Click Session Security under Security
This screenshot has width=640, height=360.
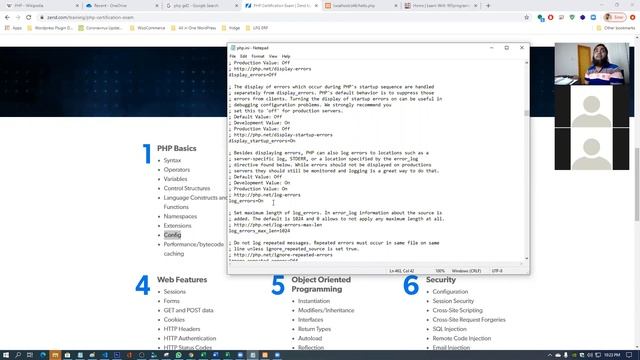(453, 301)
